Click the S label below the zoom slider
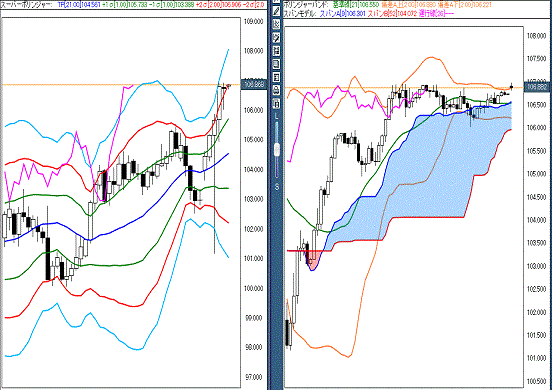The width and height of the screenshot is (552, 390). coord(277,187)
